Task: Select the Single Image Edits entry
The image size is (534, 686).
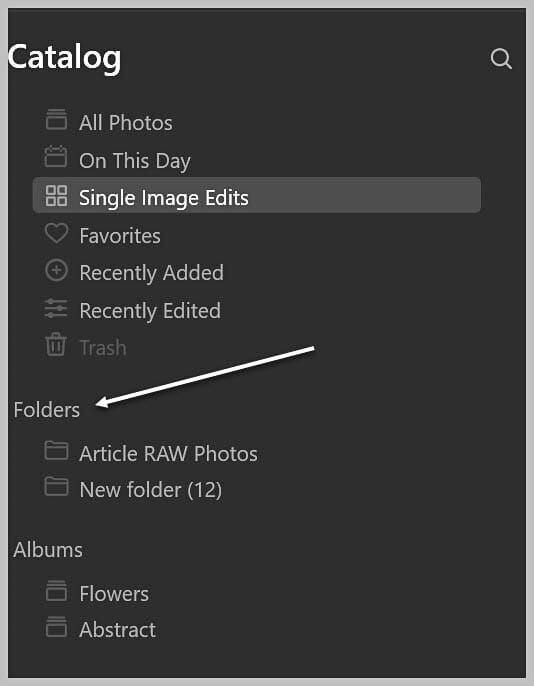Action: (x=257, y=195)
